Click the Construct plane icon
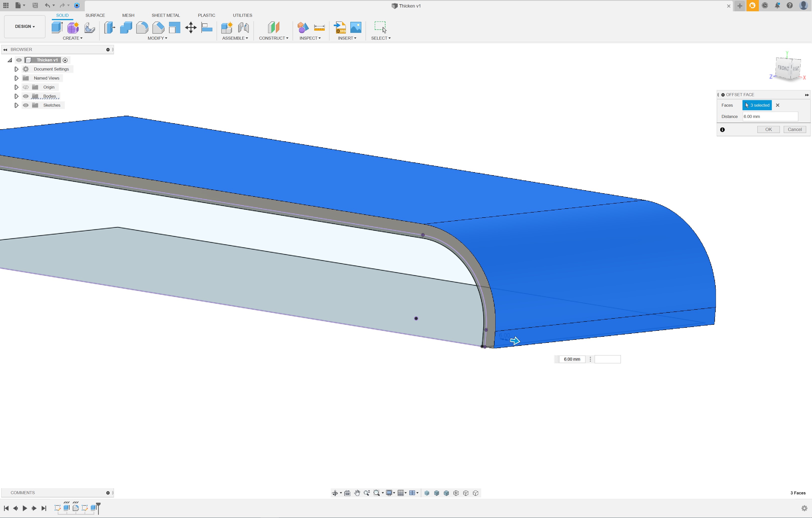 pyautogui.click(x=274, y=27)
